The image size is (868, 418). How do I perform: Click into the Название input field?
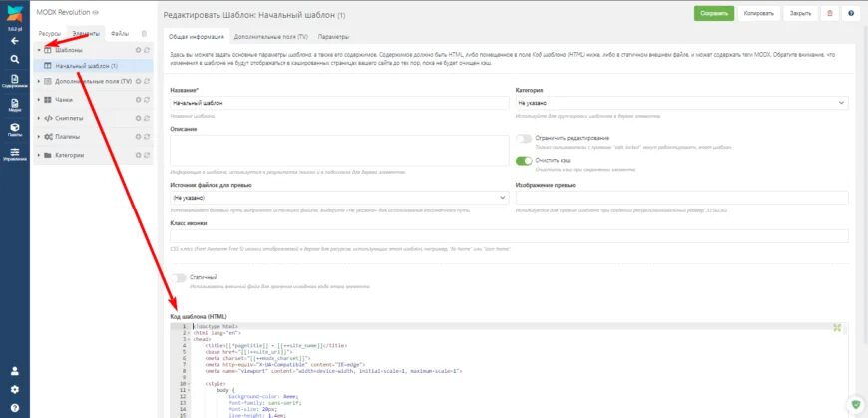click(339, 103)
